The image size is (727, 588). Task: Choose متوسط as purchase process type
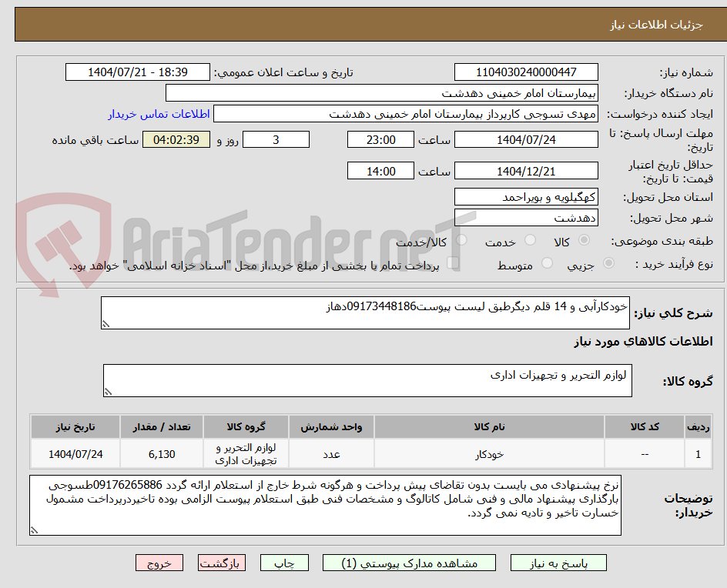[x=547, y=262]
